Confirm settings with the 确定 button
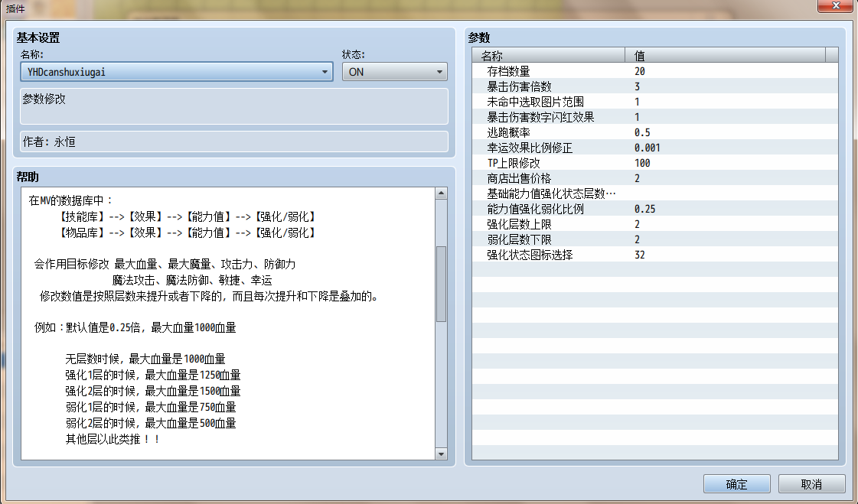Viewport: 858px width, 504px height. click(x=736, y=483)
